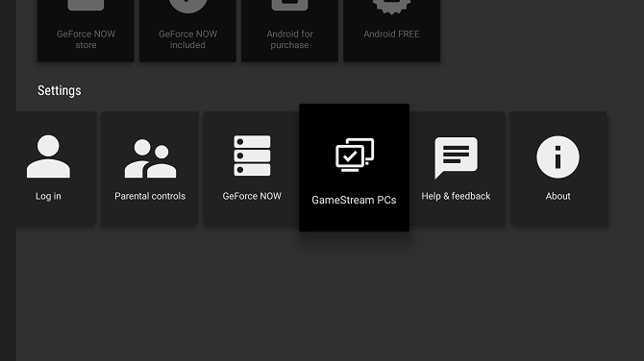This screenshot has height=361, width=644.
Task: Open the Android for purchase category
Action: click(x=289, y=31)
